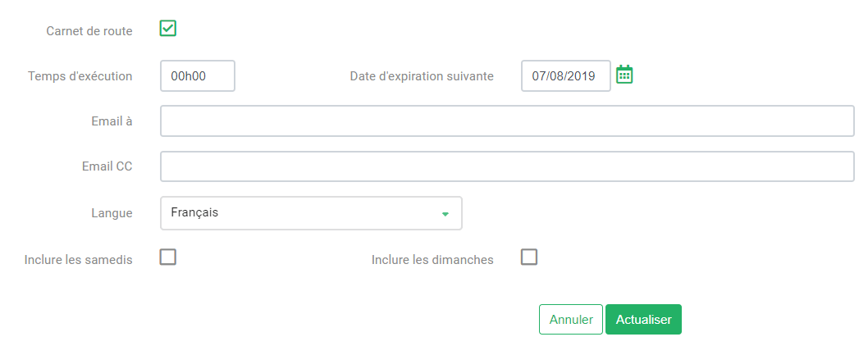This screenshot has height=346, width=868.
Task: Click the Email CC label
Action: 107,166
